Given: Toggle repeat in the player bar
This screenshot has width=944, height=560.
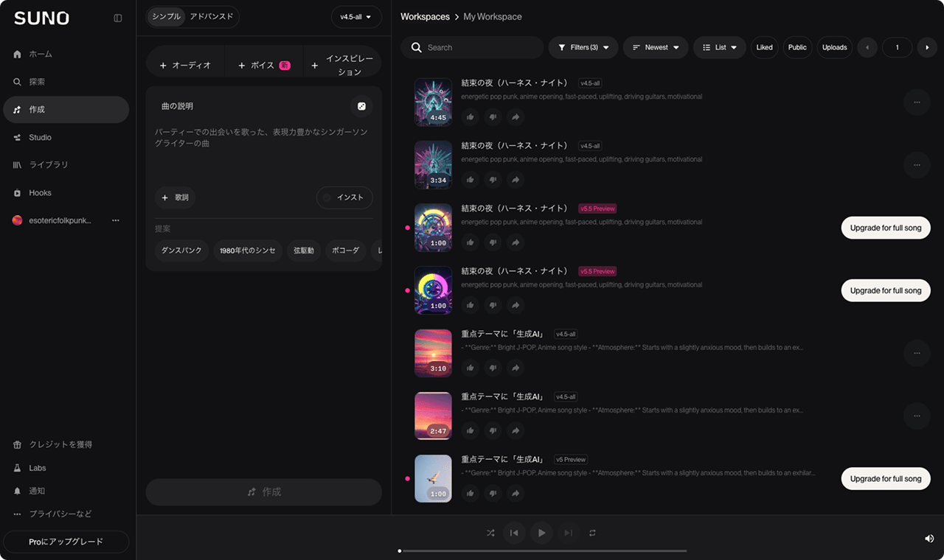Looking at the screenshot, I should pos(591,533).
